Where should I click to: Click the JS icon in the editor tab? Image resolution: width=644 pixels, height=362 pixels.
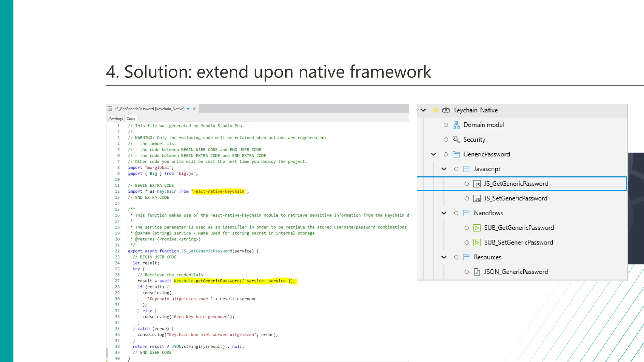(x=110, y=109)
